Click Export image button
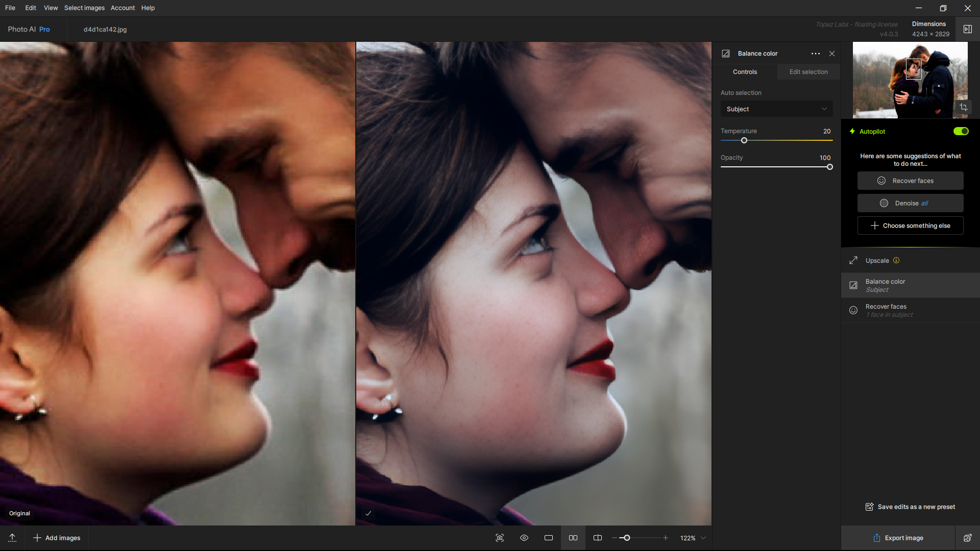This screenshot has width=980, height=551. click(898, 538)
